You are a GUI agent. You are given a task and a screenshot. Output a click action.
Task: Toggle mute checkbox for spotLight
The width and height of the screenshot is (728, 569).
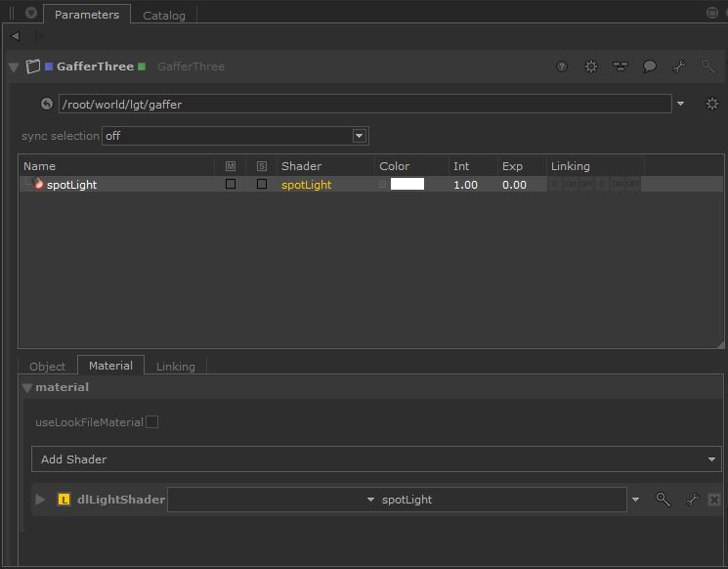[231, 184]
